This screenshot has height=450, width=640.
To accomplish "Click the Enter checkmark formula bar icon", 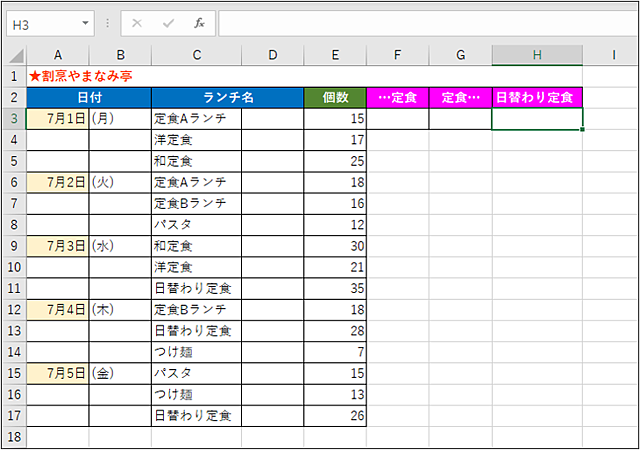I will point(168,23).
